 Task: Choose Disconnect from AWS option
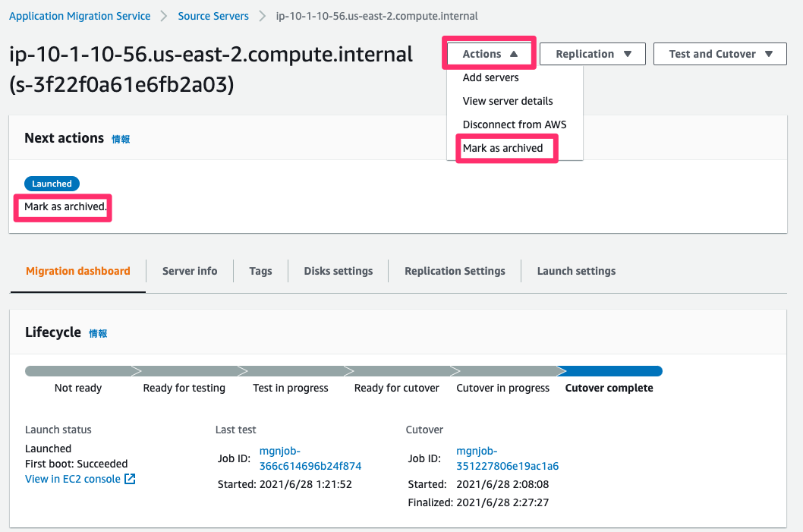pyautogui.click(x=514, y=124)
